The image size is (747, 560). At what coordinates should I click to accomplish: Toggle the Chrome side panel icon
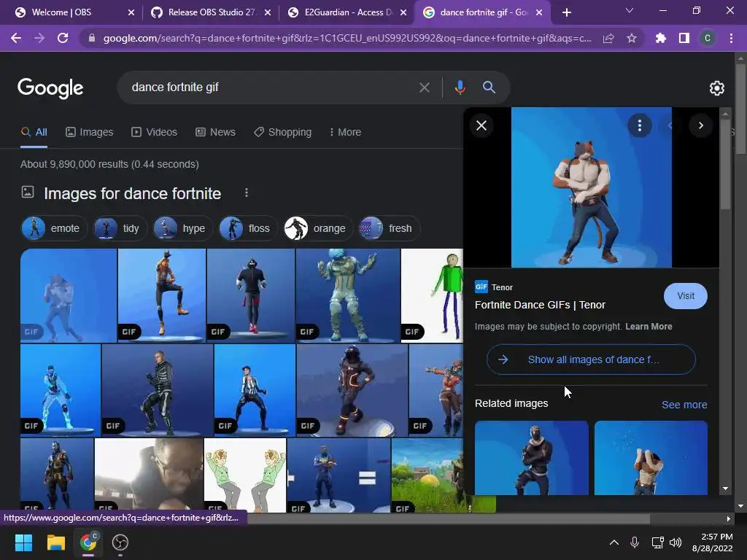coord(684,38)
